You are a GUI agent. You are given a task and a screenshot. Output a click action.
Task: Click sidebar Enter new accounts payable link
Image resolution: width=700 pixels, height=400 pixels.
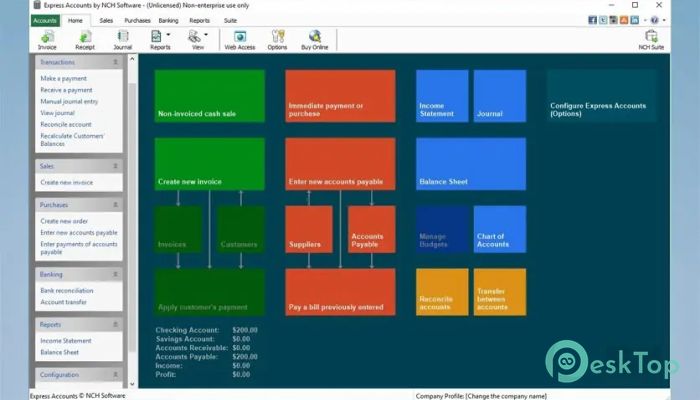point(79,233)
